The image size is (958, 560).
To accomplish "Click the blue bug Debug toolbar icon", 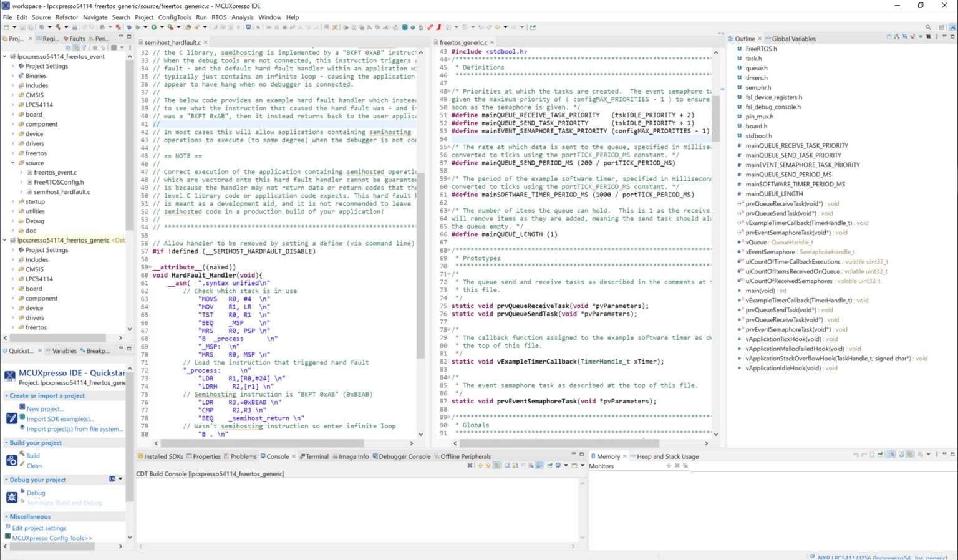I will pyautogui.click(x=129, y=27).
